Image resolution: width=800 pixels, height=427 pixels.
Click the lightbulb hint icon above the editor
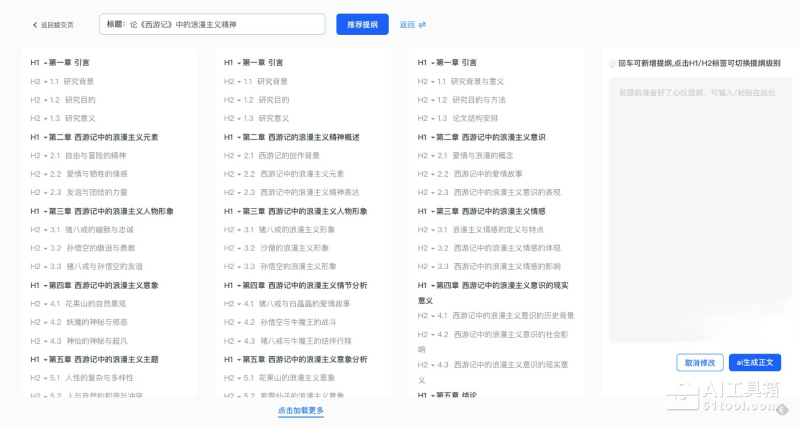click(612, 63)
